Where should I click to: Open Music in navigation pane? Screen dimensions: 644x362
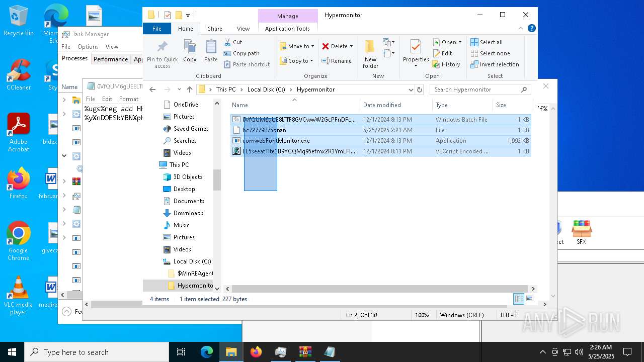pyautogui.click(x=181, y=225)
